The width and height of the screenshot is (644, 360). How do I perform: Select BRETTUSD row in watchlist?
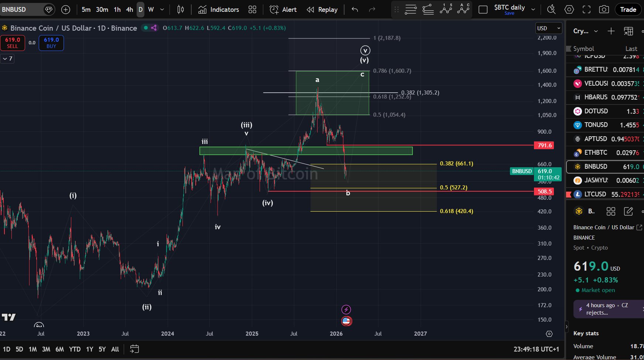coord(605,70)
